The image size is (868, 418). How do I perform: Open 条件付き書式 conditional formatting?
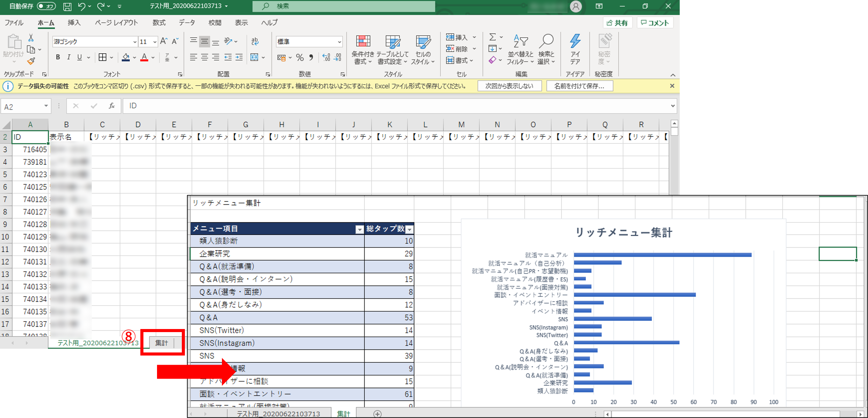point(363,49)
